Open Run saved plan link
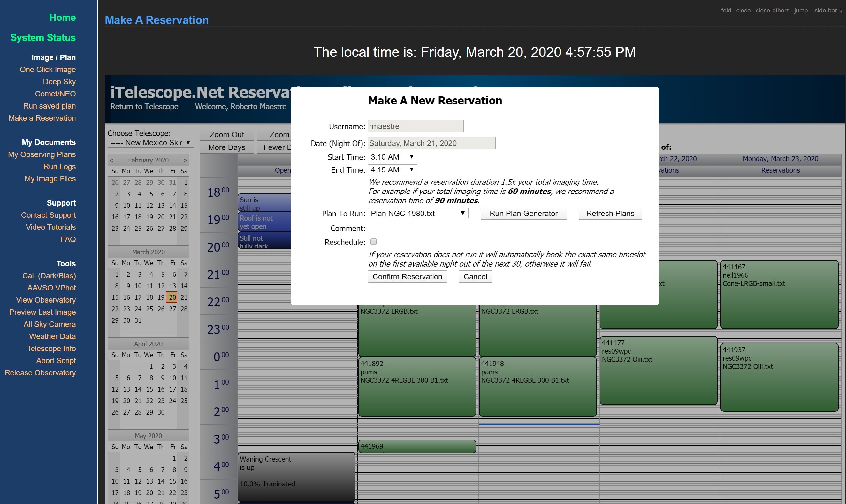The height and width of the screenshot is (504, 846). 49,106
